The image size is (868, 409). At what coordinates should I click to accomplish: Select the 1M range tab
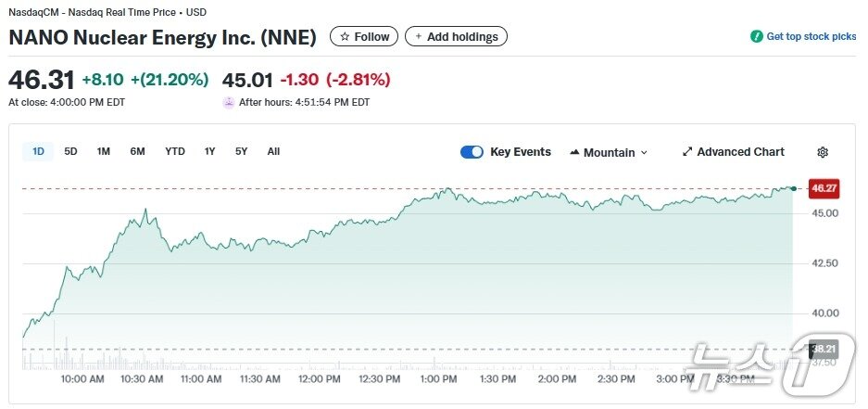coord(104,151)
